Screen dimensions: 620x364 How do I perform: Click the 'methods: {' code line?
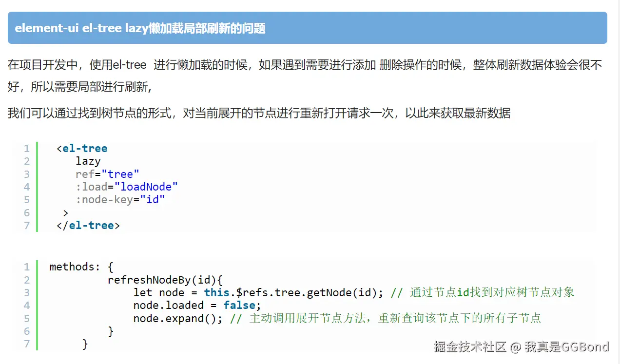(81, 267)
